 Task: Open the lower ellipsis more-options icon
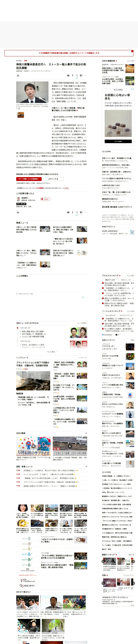click(x=85, y=212)
